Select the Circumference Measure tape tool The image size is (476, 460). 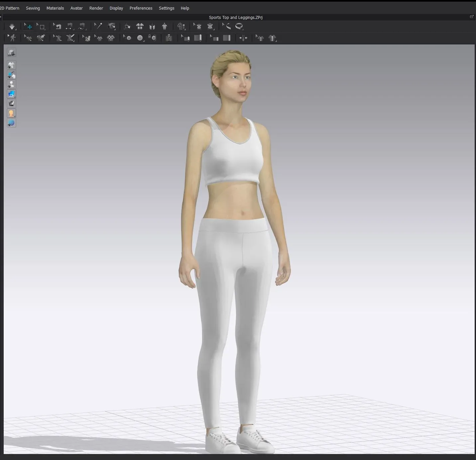coord(239,27)
